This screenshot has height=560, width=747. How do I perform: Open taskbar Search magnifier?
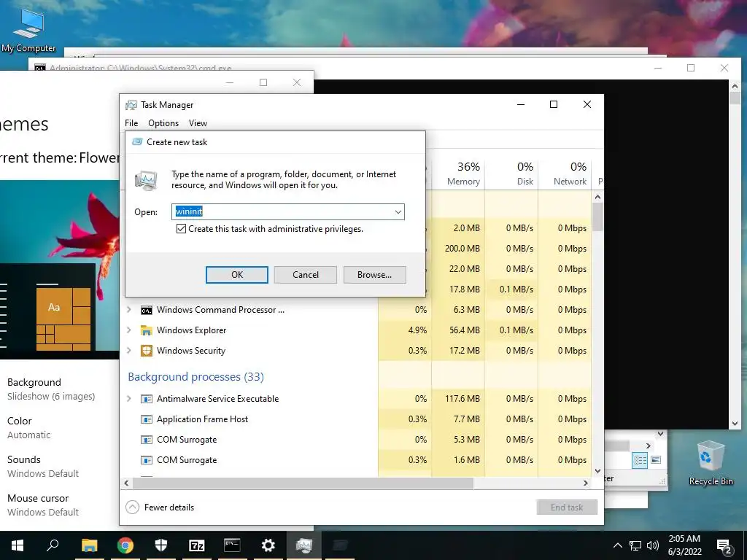53,545
